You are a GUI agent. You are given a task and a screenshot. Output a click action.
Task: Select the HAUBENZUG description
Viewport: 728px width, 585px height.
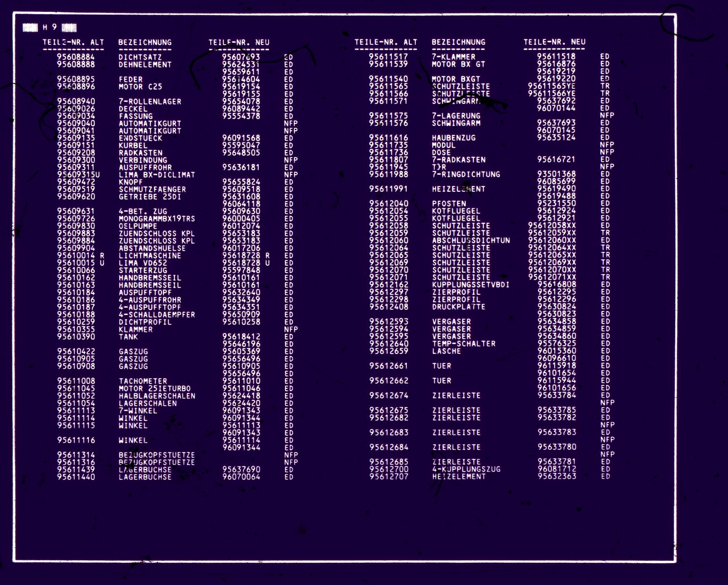pyautogui.click(x=454, y=138)
